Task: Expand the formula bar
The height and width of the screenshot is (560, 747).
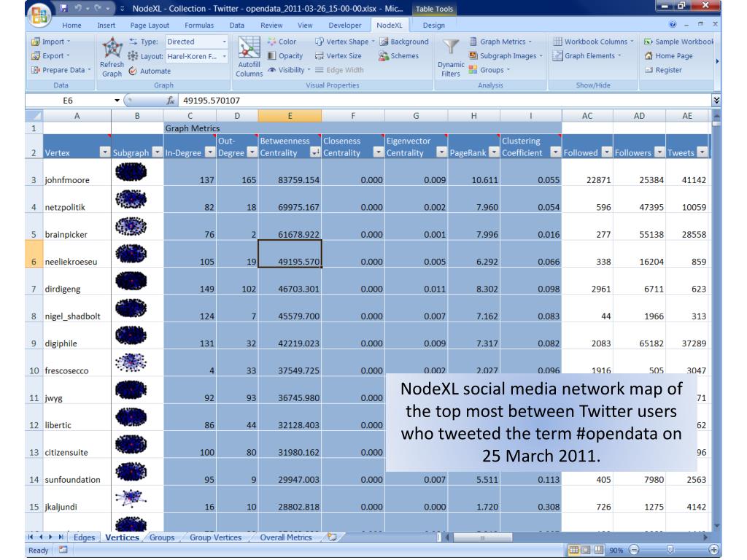Action: point(716,101)
